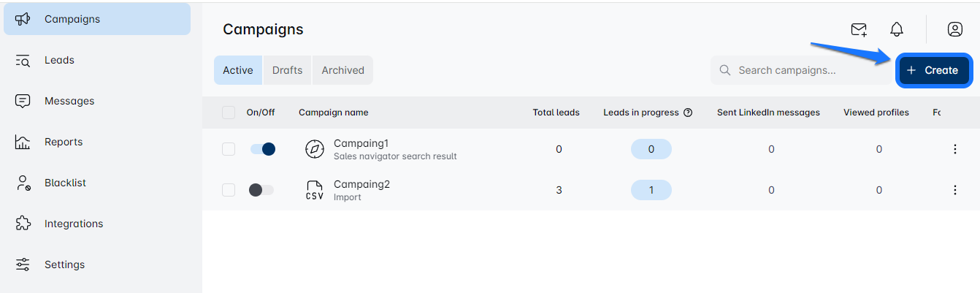Turn off the Campaing1 toggle
Image resolution: width=980 pixels, height=293 pixels.
coord(262,149)
